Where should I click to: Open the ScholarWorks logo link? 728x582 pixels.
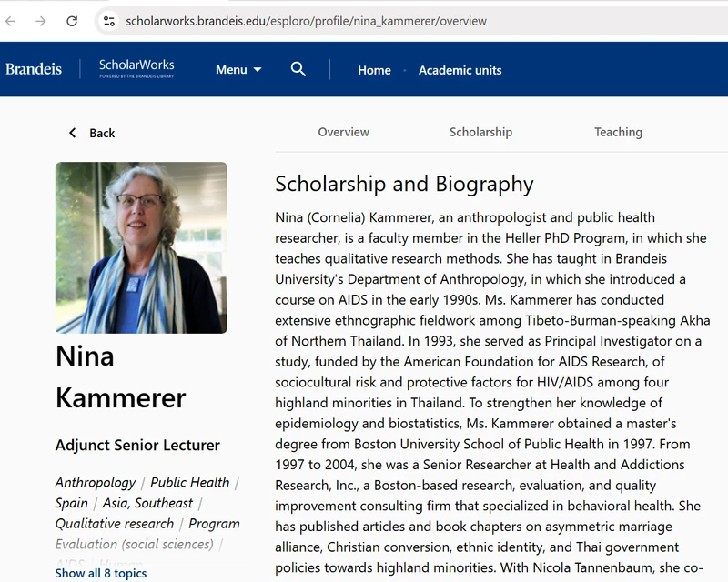[x=136, y=68]
